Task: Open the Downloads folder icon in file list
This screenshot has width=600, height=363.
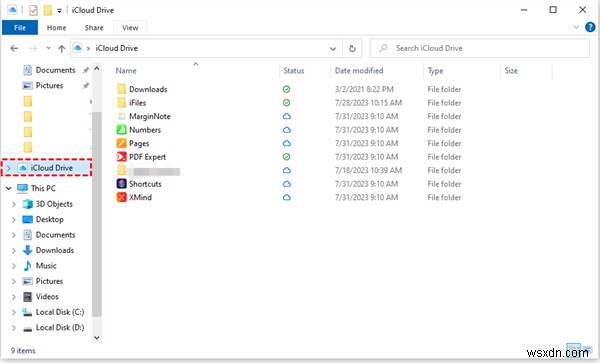Action: (x=121, y=89)
